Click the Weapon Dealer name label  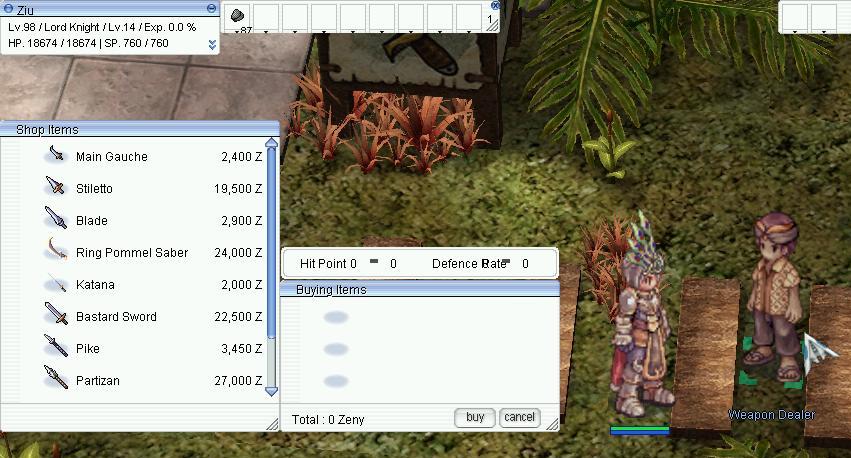[771, 415]
